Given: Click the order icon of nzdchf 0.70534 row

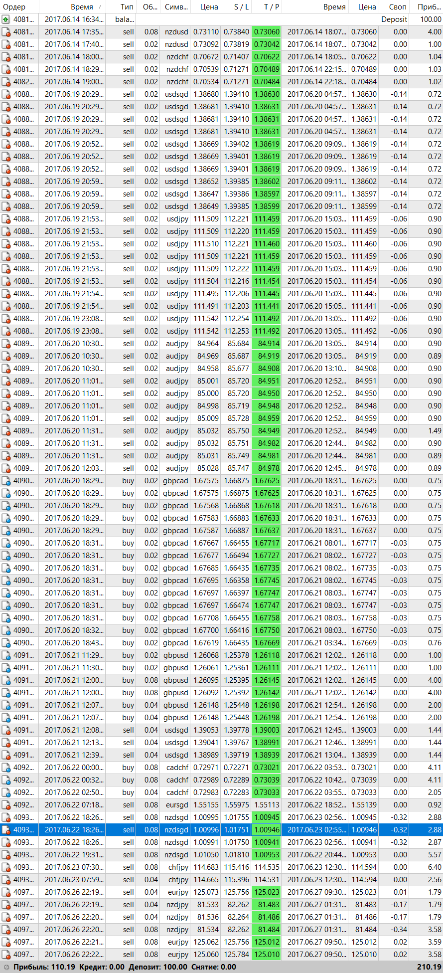Looking at the screenshot, I should point(5,82).
